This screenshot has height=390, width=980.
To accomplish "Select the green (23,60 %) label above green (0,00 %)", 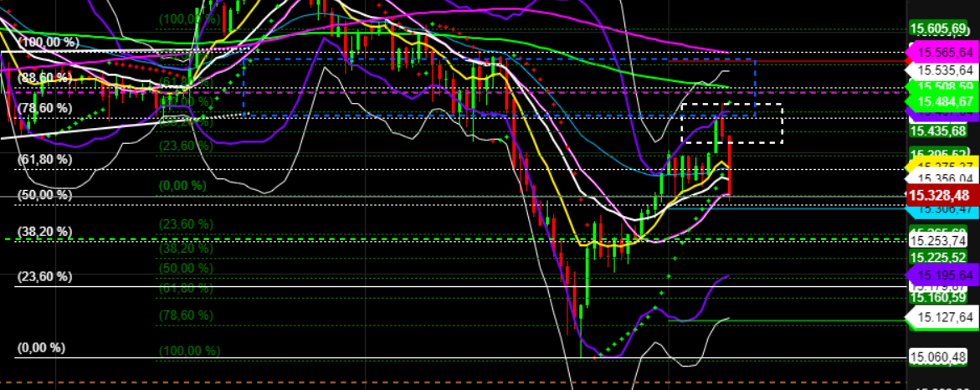I will pos(186,146).
